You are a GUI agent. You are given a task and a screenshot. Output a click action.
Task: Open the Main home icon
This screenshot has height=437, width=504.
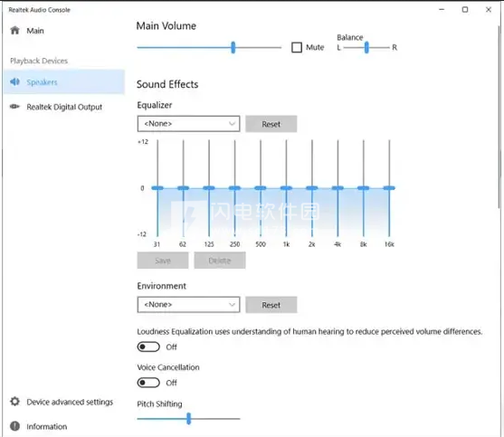(x=14, y=31)
